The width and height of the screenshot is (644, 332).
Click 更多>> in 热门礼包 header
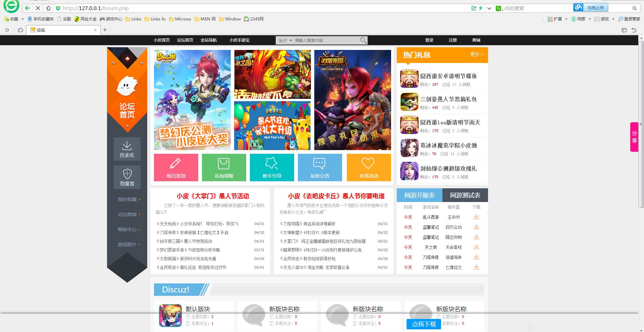(477, 54)
